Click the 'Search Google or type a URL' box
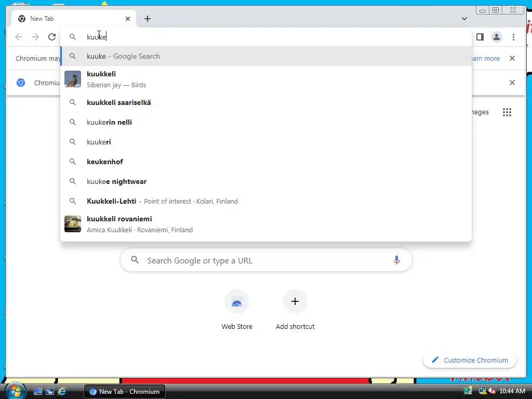Image resolution: width=532 pixels, height=399 pixels. (266, 260)
